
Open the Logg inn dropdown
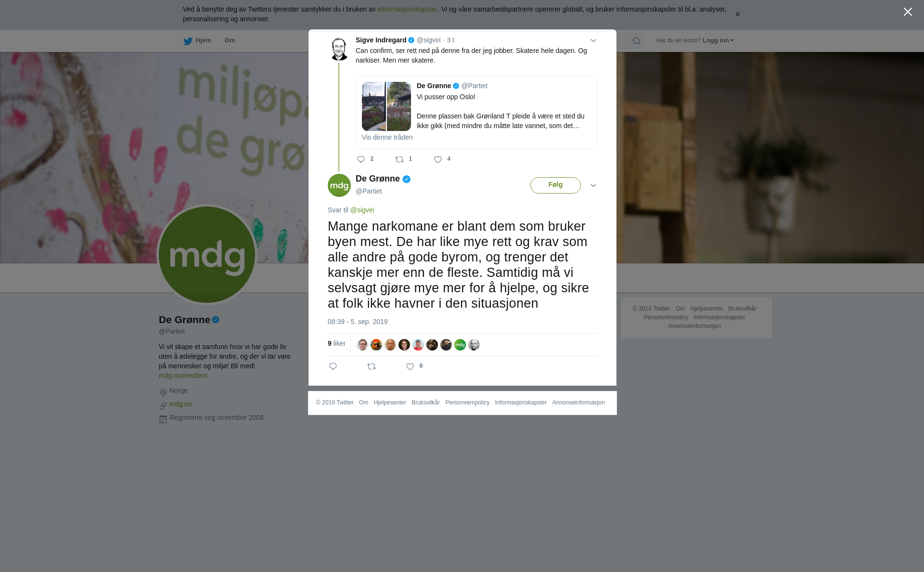[x=718, y=40]
